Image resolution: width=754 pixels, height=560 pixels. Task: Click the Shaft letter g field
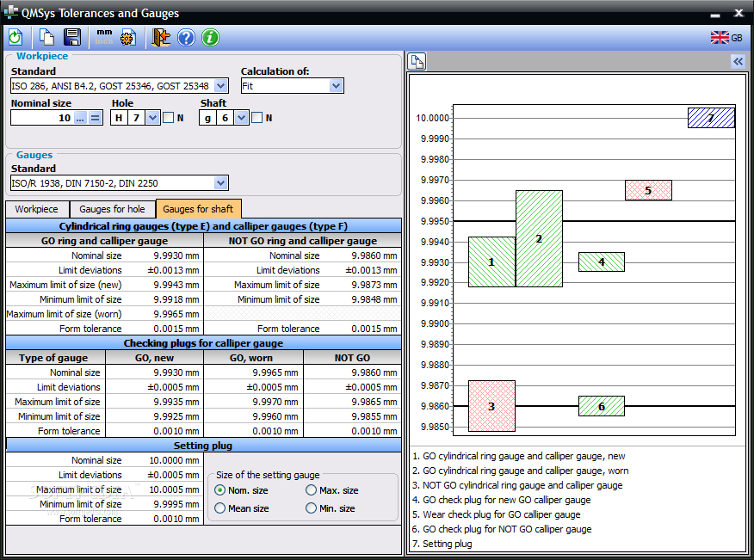(x=207, y=118)
